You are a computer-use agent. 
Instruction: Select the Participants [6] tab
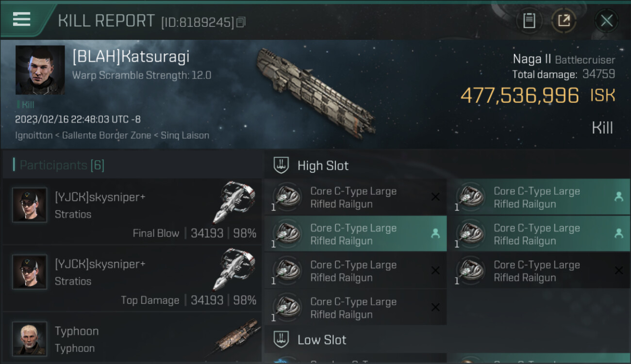(62, 165)
